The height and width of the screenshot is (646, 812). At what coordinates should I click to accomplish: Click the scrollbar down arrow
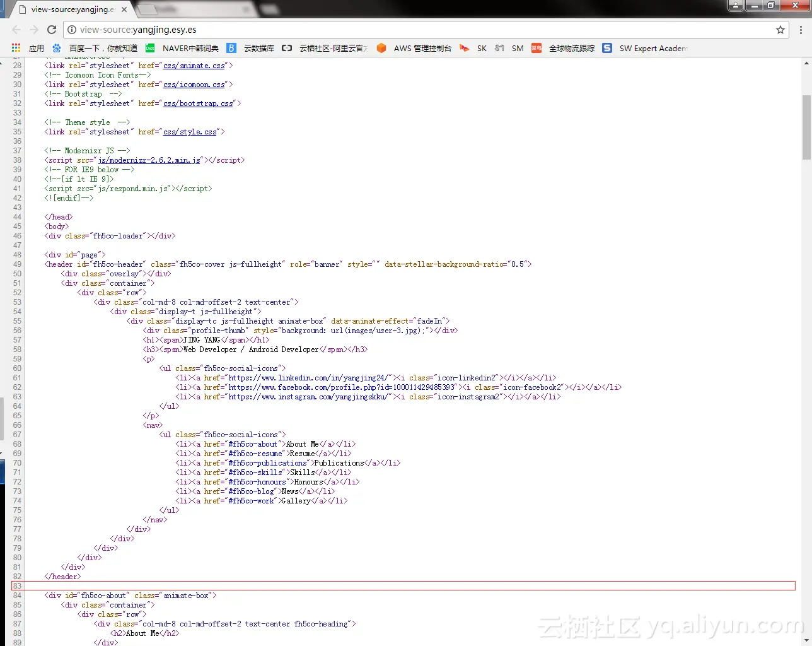point(806,641)
